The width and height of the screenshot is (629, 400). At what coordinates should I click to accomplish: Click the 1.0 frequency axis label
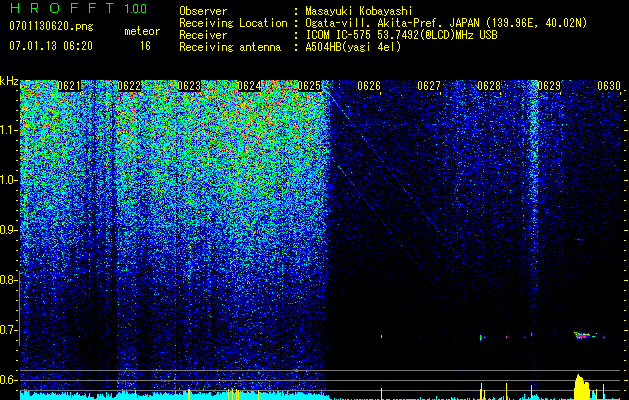click(9, 180)
